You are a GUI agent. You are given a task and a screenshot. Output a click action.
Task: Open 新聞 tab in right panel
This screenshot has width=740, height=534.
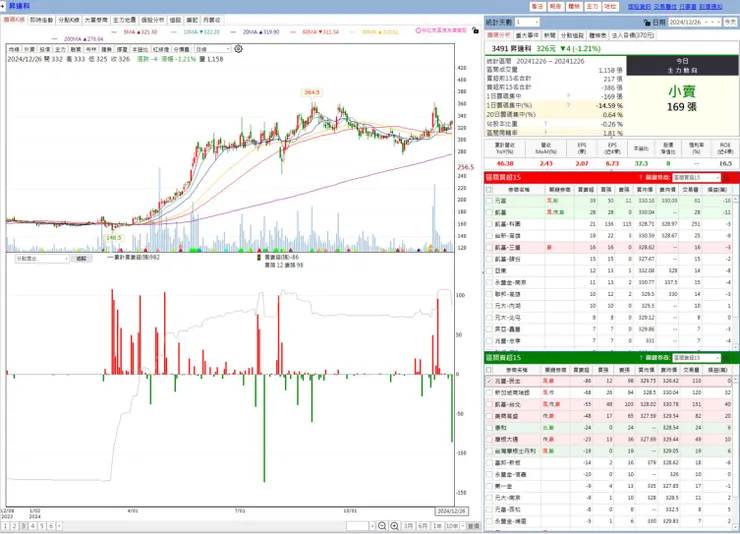tap(549, 35)
